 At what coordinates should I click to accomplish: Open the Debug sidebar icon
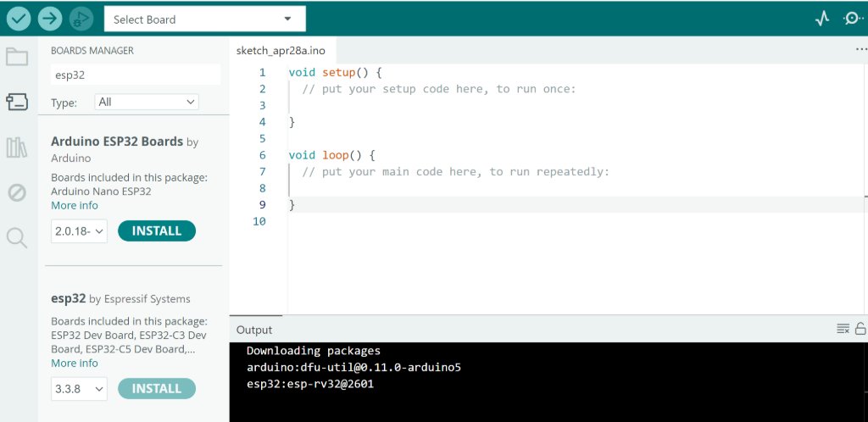coord(17,193)
